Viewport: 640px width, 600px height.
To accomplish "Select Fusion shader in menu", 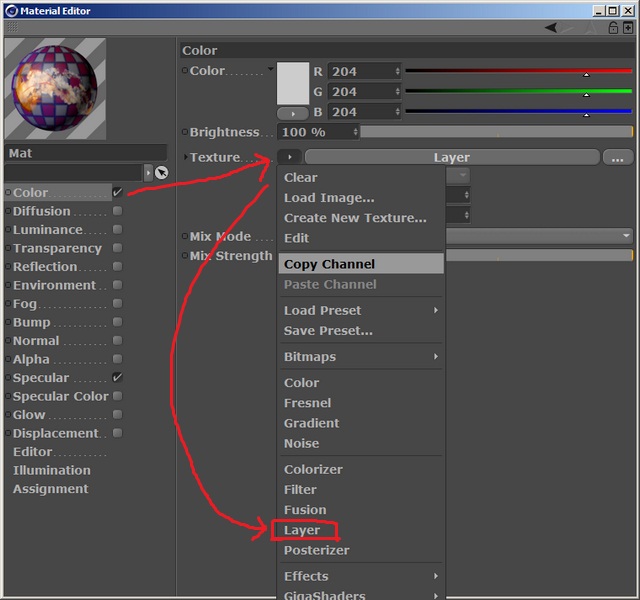I will tap(305, 510).
